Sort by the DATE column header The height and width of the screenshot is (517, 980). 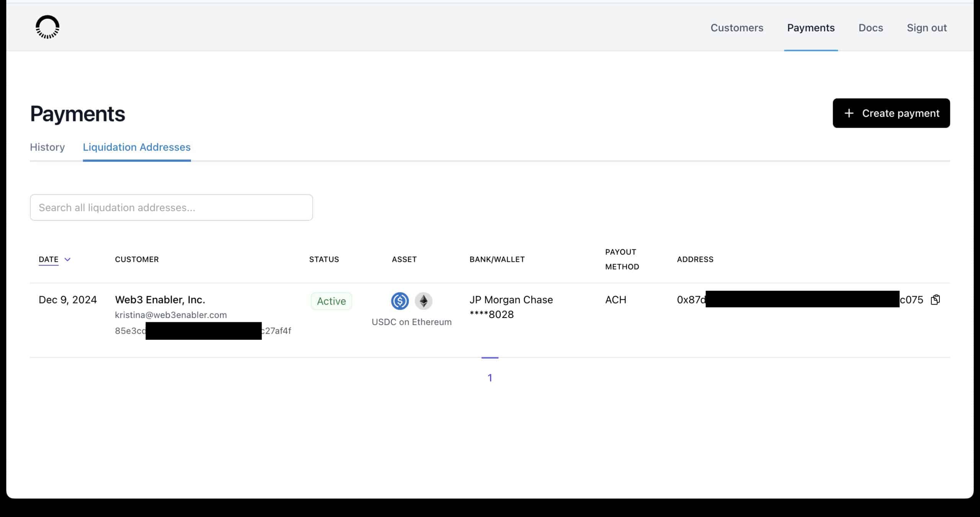49,259
